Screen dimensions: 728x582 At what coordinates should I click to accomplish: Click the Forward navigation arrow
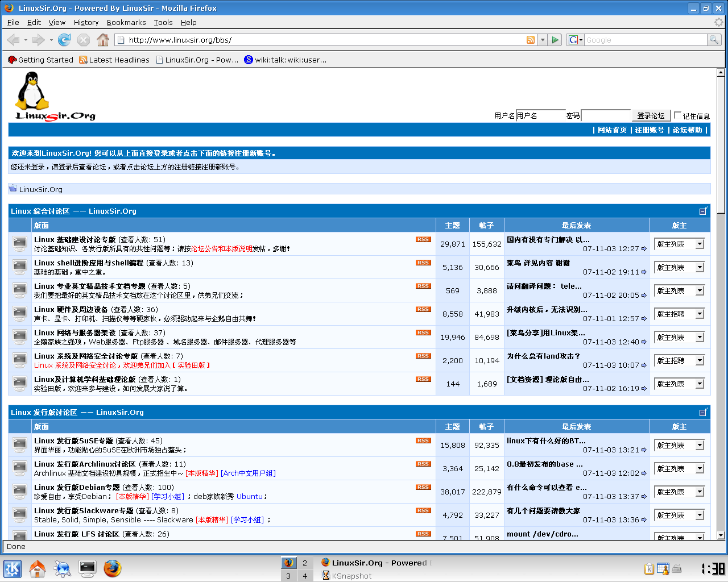click(38, 40)
